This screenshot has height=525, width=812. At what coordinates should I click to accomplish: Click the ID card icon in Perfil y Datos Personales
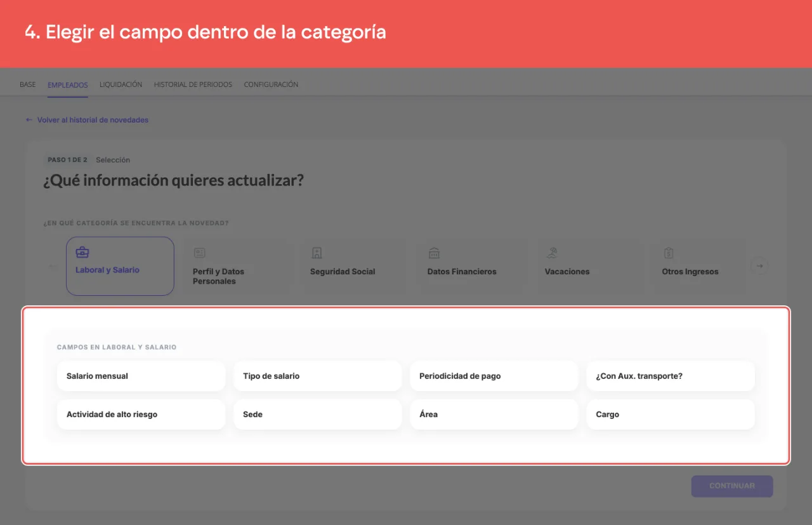click(x=199, y=253)
